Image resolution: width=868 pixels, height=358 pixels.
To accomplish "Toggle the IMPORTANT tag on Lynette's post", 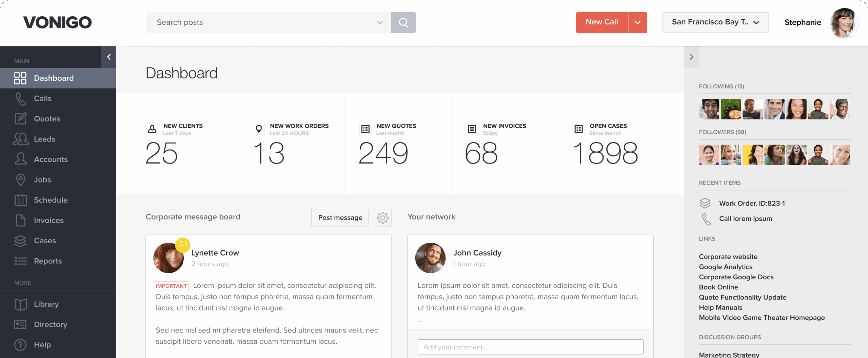I will coord(171,285).
